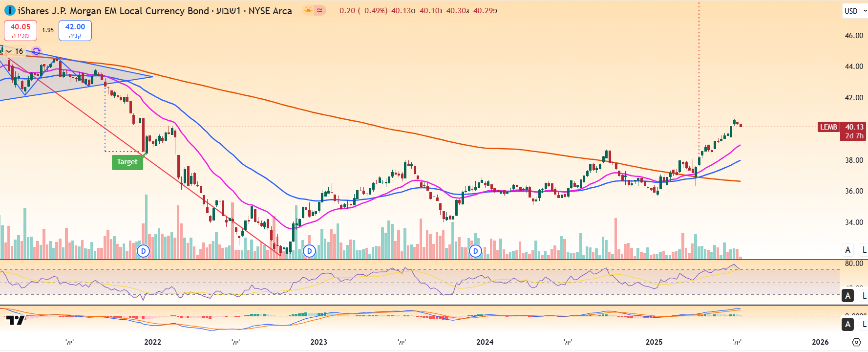The image size is (868, 352).
Task: Click the red sell button 40.05 מכירה
Action: pos(21,30)
